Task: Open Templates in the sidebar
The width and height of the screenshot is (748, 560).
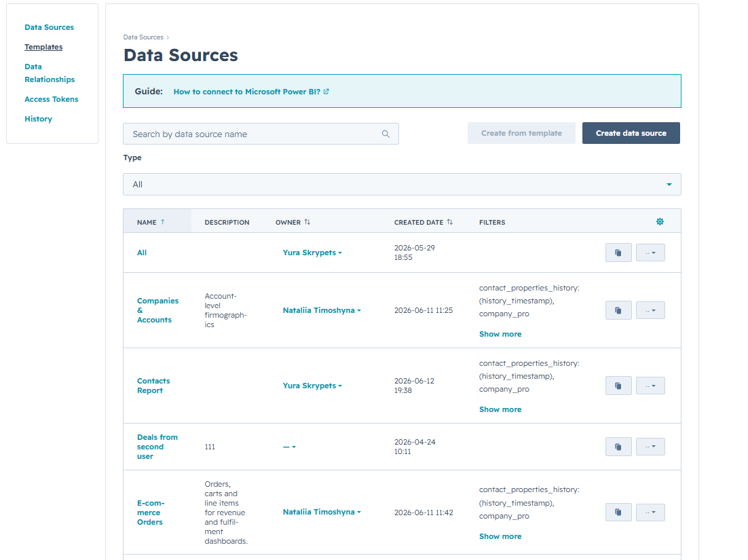Action: coord(43,47)
